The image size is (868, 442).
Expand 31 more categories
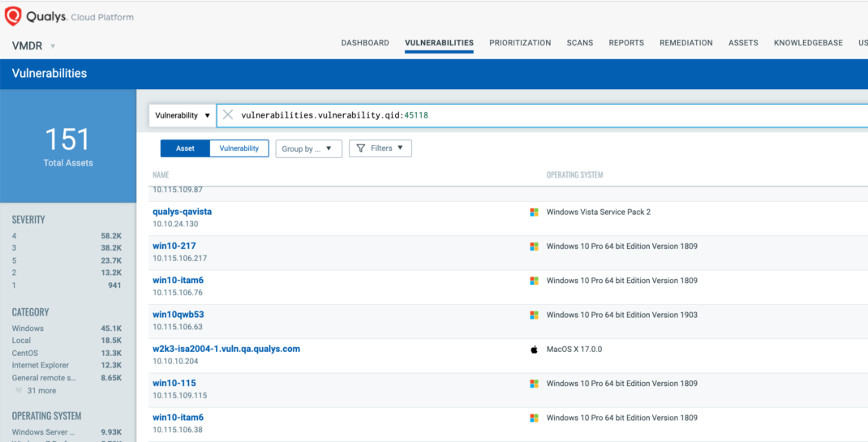tap(41, 390)
